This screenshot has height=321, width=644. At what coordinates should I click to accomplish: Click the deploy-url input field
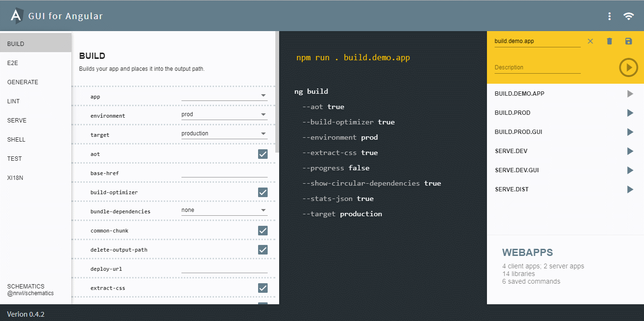pyautogui.click(x=225, y=268)
